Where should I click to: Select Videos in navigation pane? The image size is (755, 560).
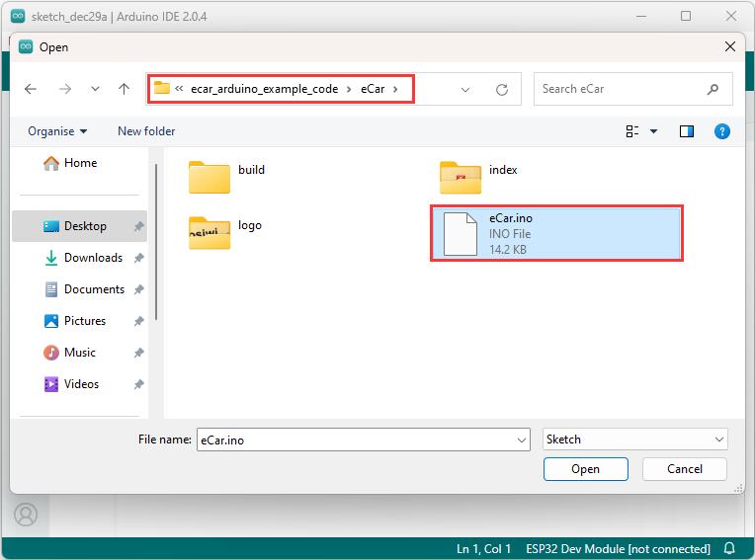pos(71,384)
